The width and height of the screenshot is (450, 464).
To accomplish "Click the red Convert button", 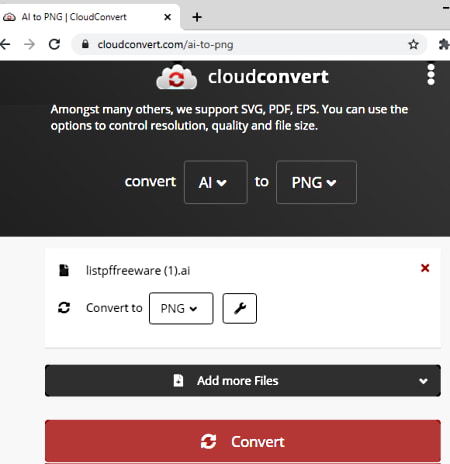I will (243, 441).
